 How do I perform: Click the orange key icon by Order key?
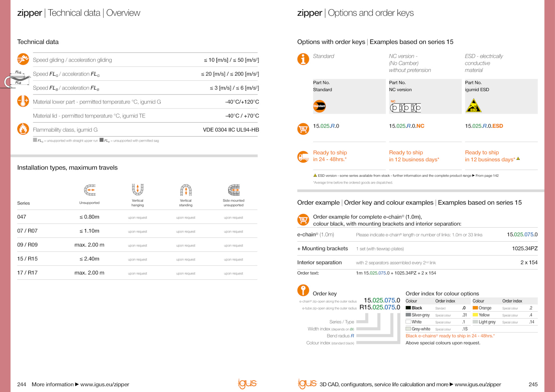[x=303, y=290]
